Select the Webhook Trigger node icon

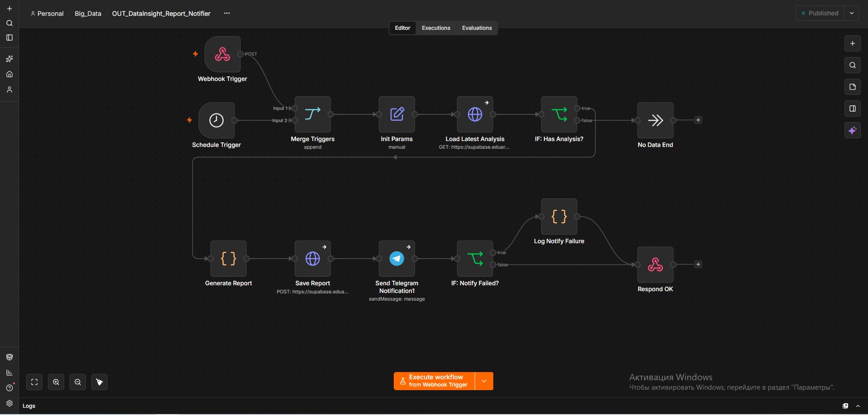click(x=222, y=54)
